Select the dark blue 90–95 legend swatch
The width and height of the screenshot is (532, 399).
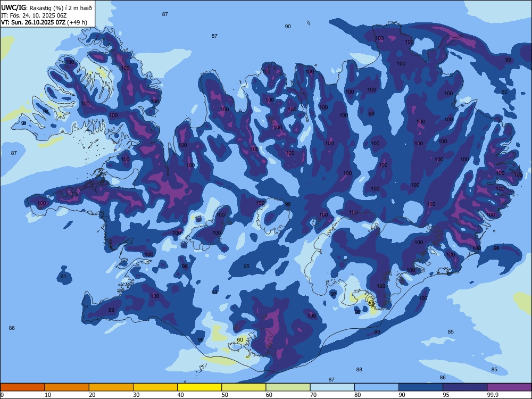click(421, 387)
